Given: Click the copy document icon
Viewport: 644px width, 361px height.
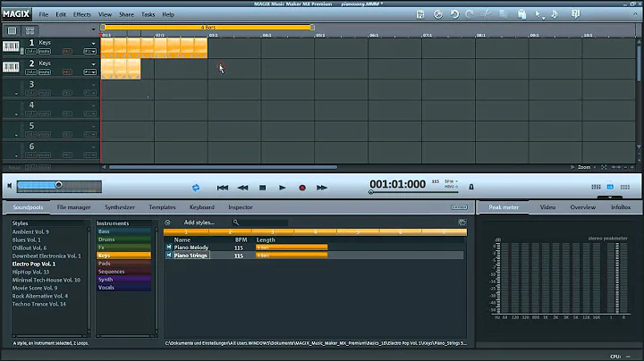Looking at the screenshot, I should tap(504, 14).
